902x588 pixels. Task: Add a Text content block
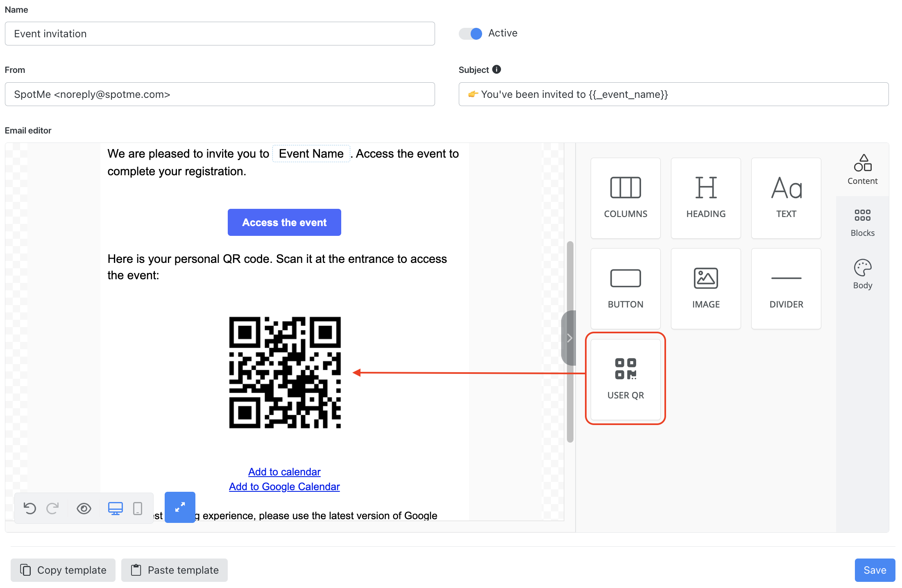pos(786,198)
